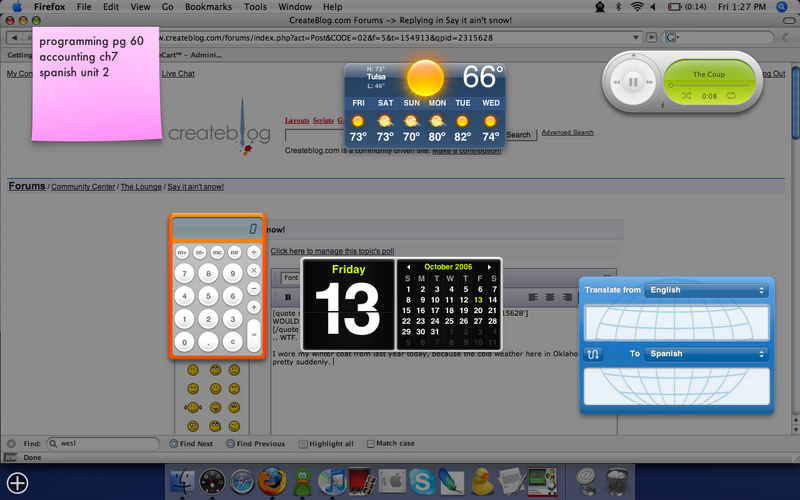Click the calculator 5 key

pyautogui.click(x=208, y=296)
